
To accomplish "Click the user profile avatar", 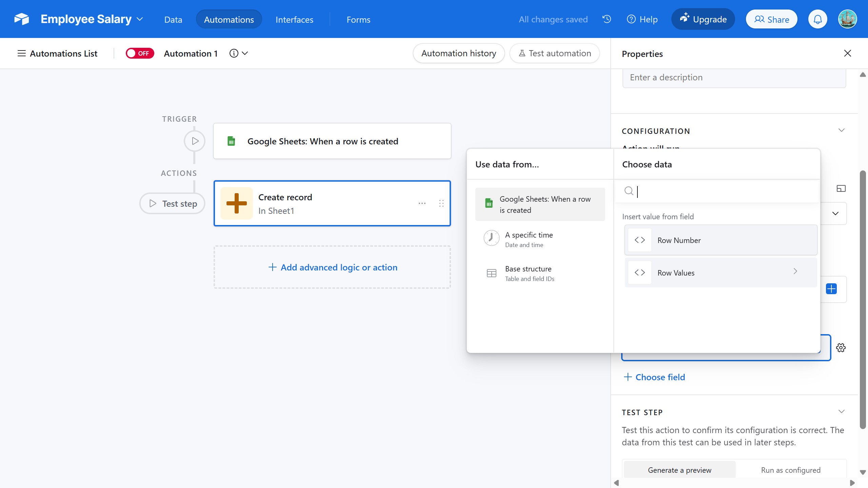I will pos(847,19).
